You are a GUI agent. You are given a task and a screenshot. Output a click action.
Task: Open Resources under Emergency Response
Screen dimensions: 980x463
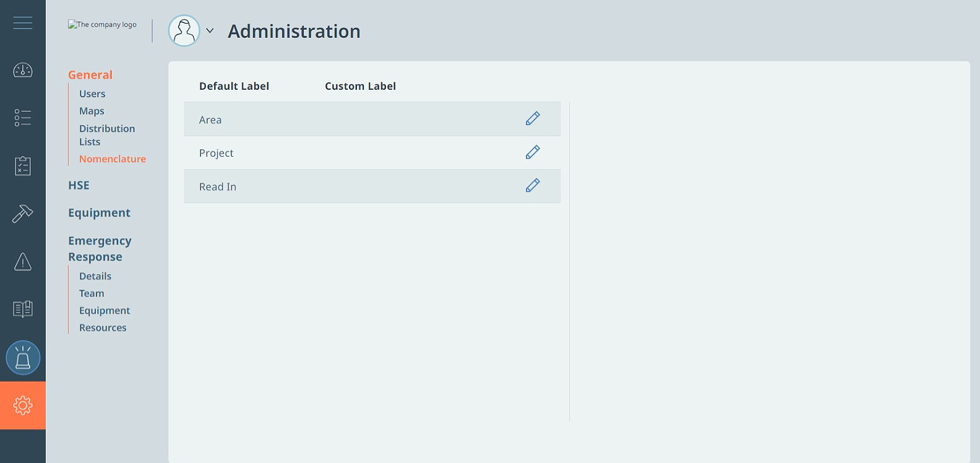tap(103, 328)
